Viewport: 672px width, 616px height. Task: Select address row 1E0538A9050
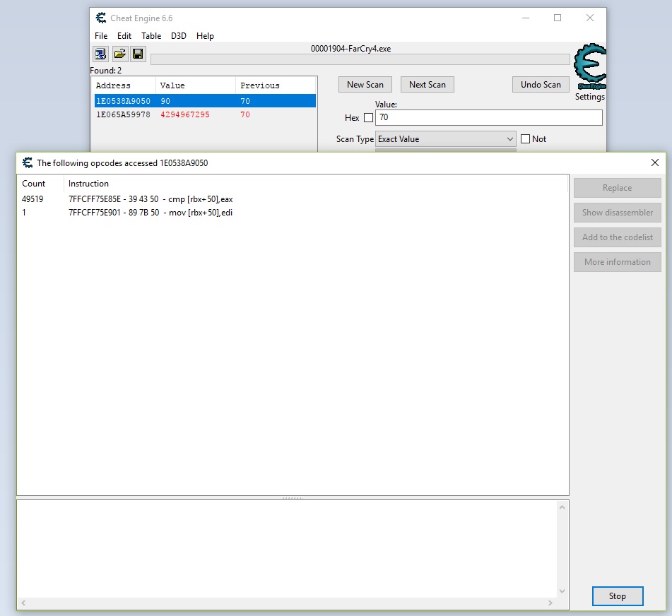pos(205,101)
